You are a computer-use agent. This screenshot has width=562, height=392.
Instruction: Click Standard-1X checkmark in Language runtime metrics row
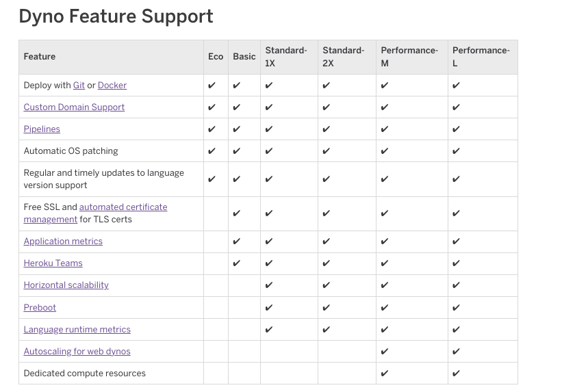269,329
